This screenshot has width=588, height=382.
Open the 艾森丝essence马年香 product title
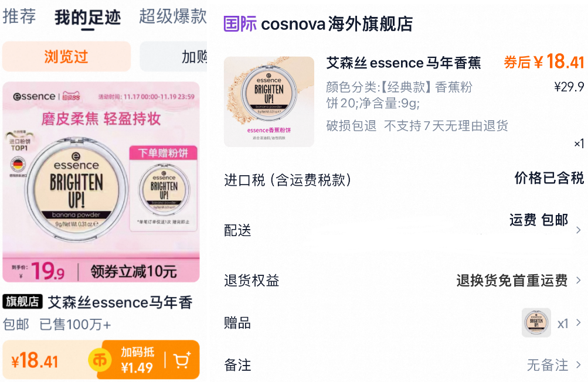tap(120, 302)
